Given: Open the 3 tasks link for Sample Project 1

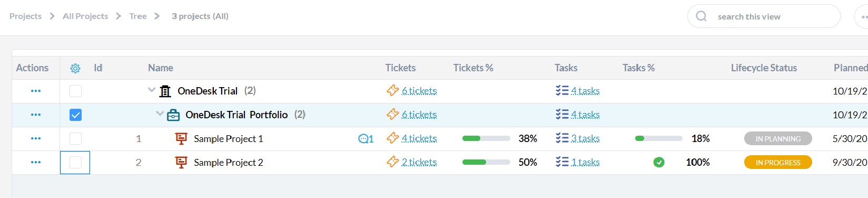Looking at the screenshot, I should pyautogui.click(x=585, y=139).
